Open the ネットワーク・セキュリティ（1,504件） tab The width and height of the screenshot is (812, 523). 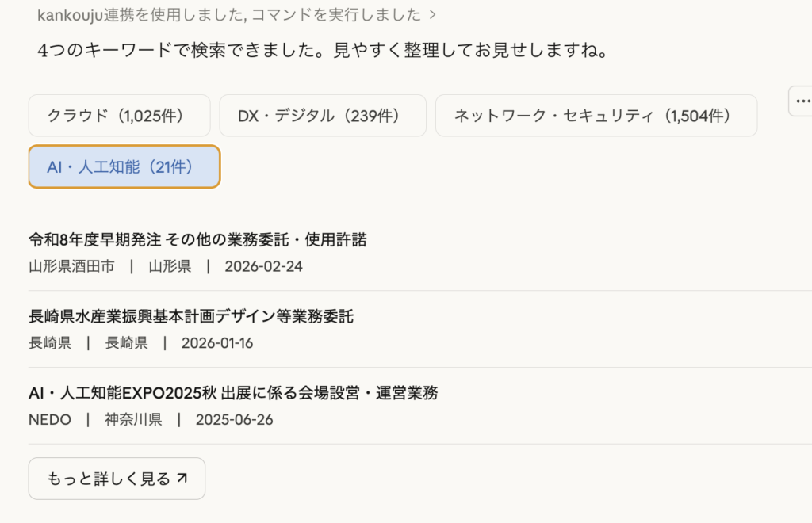(x=596, y=116)
